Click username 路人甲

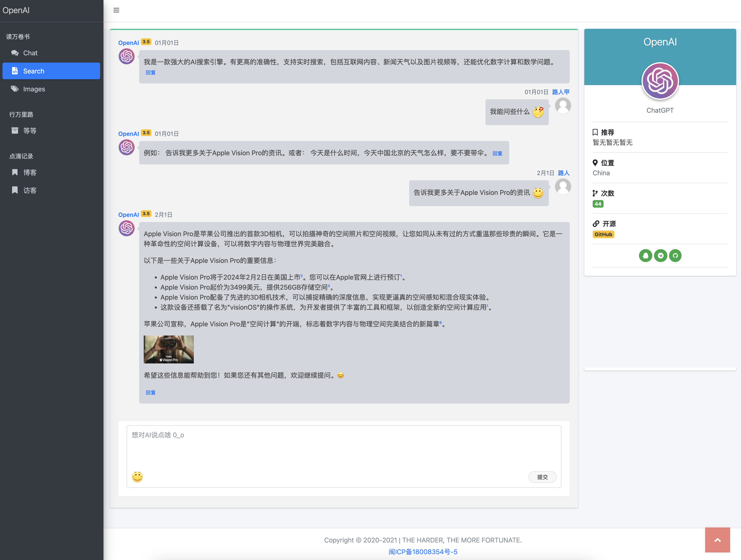[x=561, y=92]
